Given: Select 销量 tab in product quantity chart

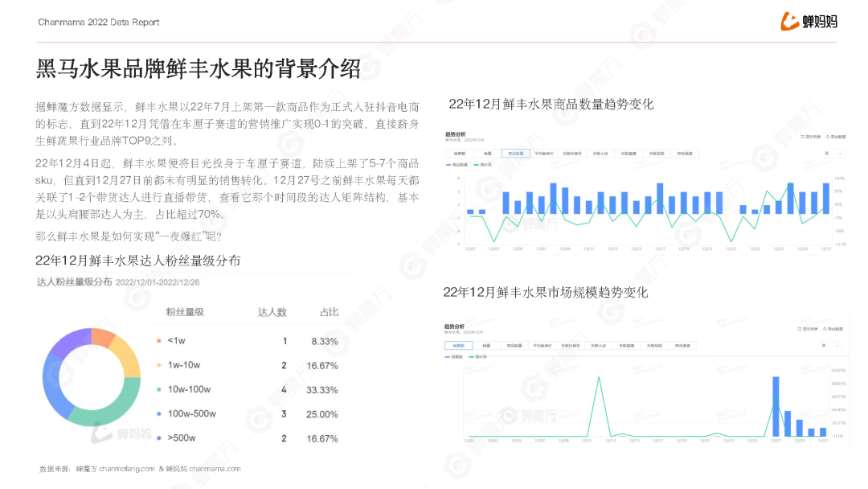Looking at the screenshot, I should pyautogui.click(x=488, y=154).
